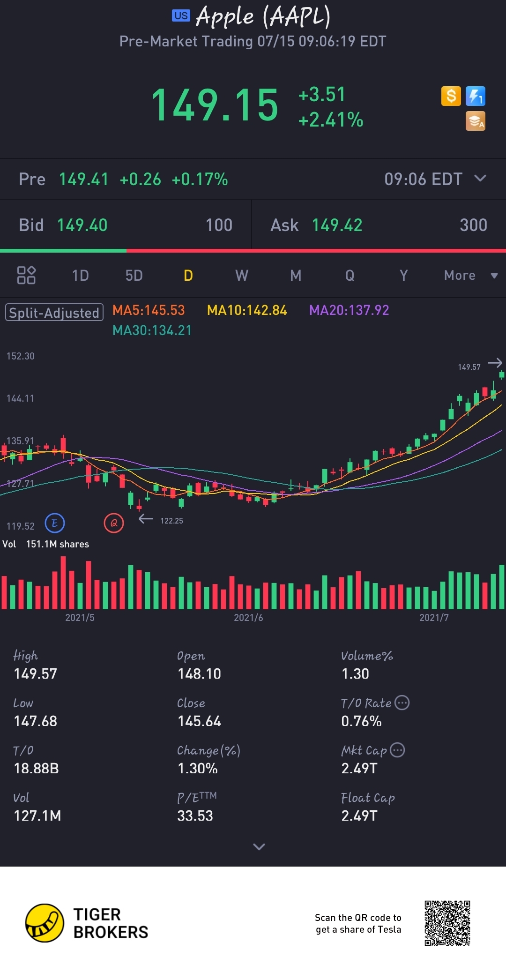Screen dimensions: 506x980
Task: Tap the 149.15 current price
Action: [215, 105]
